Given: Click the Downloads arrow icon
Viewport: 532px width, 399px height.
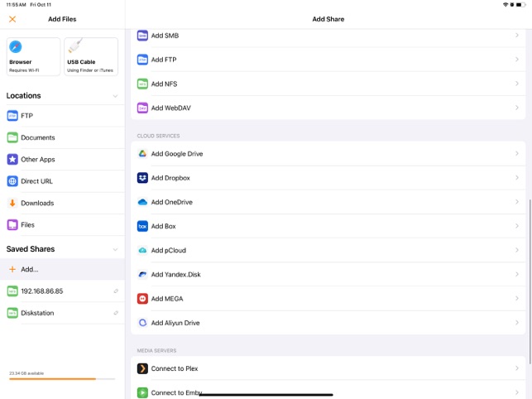Looking at the screenshot, I should tap(12, 203).
